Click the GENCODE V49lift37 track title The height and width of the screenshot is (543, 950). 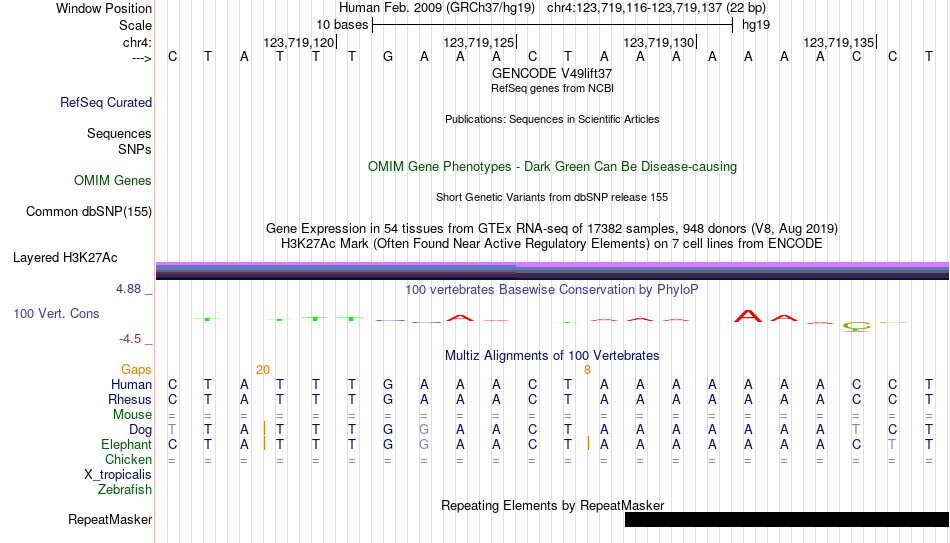point(552,73)
